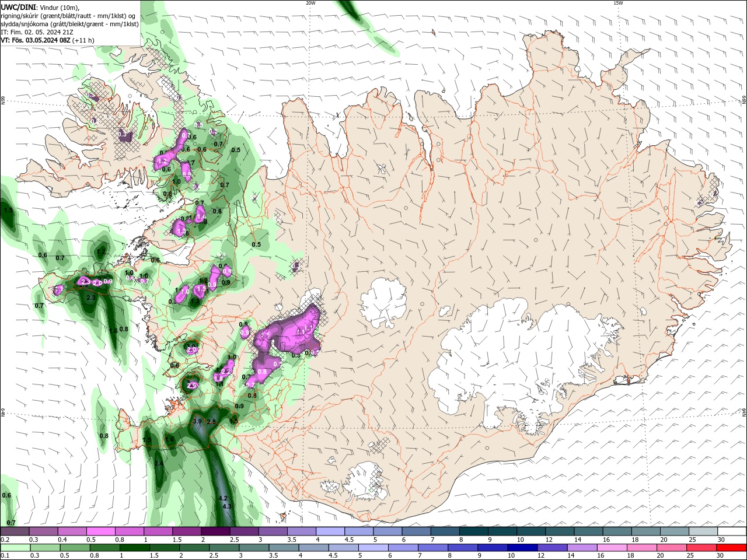Click the header line starting with 'rigning/skúrir'
The height and width of the screenshot is (560, 747).
point(68,16)
